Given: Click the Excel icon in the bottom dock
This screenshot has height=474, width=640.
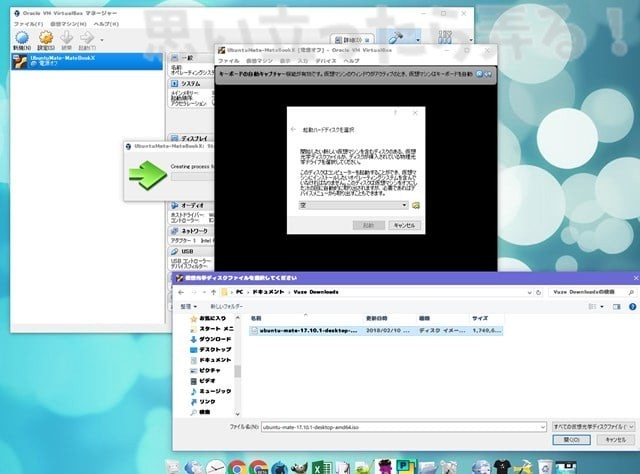Looking at the screenshot, I should [324, 466].
